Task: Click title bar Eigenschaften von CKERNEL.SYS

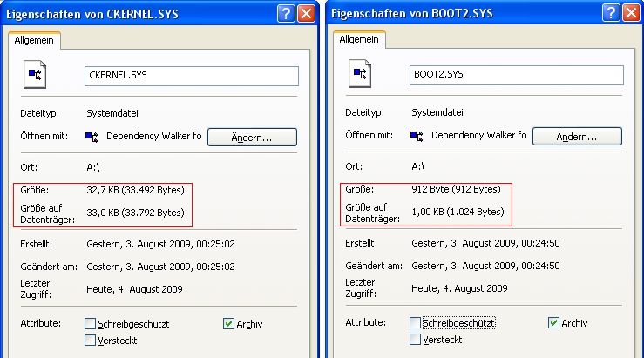Action: (92, 14)
